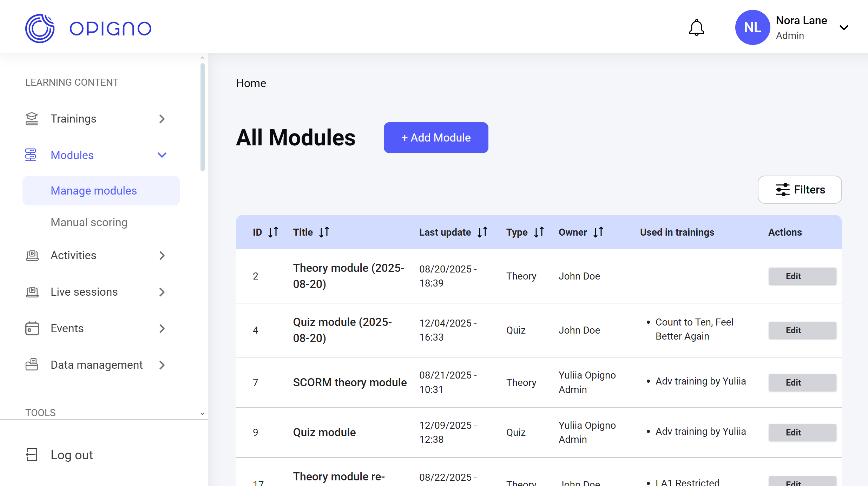868x486 pixels.
Task: Click the Trainings sidebar icon
Action: (x=32, y=119)
